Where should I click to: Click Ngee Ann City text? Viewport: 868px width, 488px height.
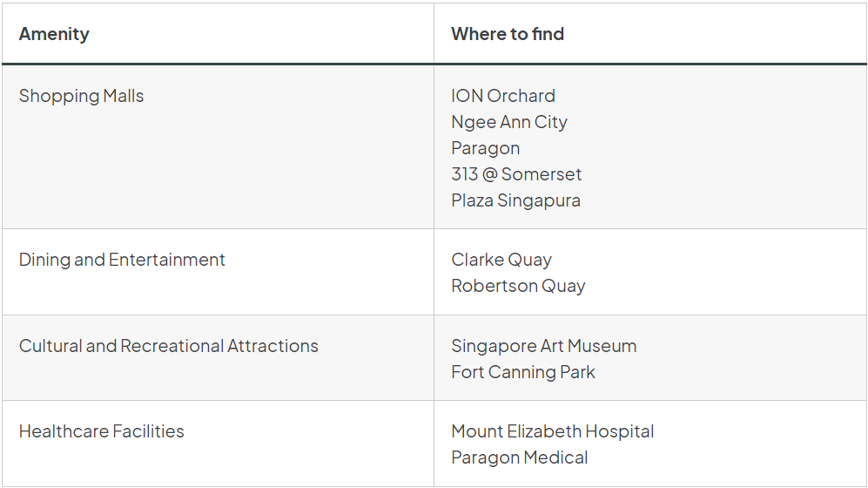pyautogui.click(x=509, y=122)
